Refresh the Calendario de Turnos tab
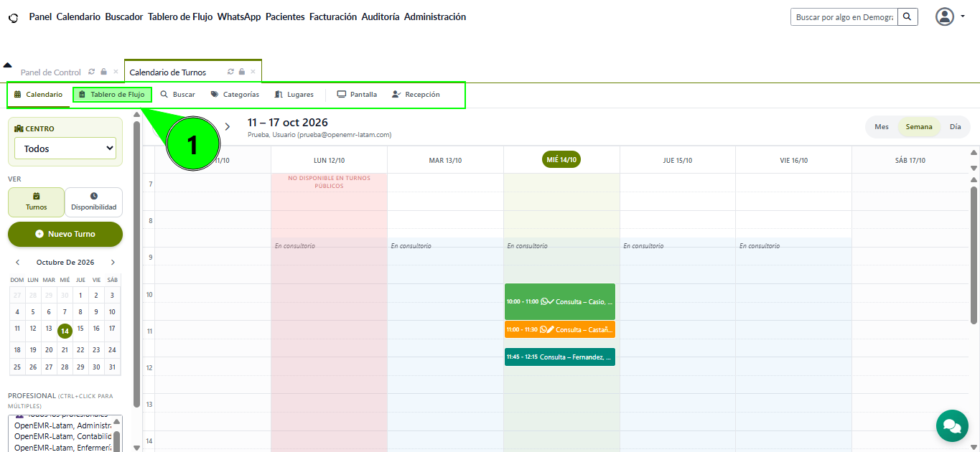This screenshot has height=452, width=980. [230, 72]
